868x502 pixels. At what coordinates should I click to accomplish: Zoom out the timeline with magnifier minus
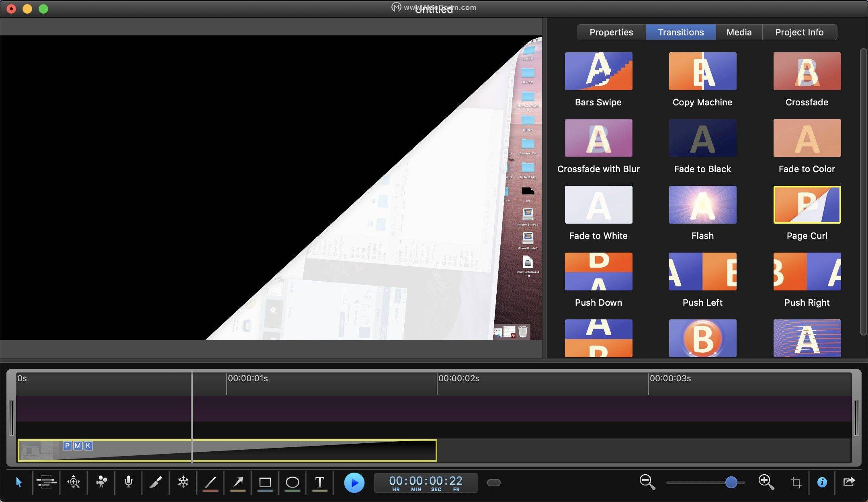click(647, 482)
